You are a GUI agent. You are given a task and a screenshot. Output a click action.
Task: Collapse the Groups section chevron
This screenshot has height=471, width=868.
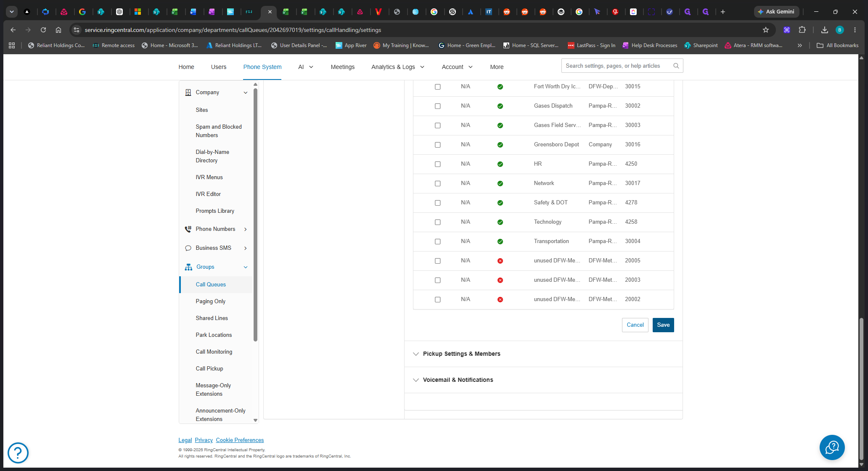click(246, 267)
